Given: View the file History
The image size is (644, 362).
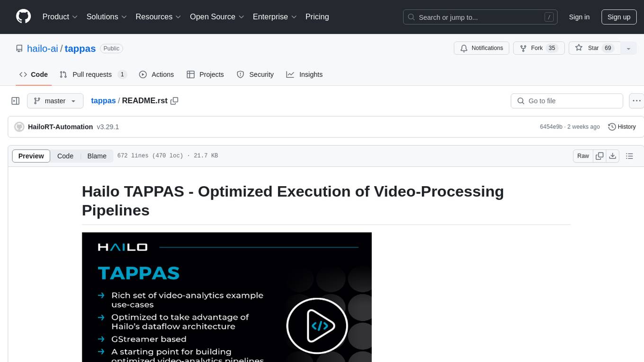Looking at the screenshot, I should pyautogui.click(x=622, y=127).
